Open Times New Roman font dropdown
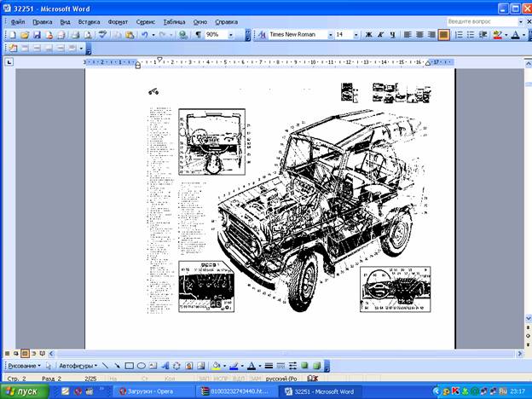This screenshot has width=532, height=399. pyautogui.click(x=331, y=35)
